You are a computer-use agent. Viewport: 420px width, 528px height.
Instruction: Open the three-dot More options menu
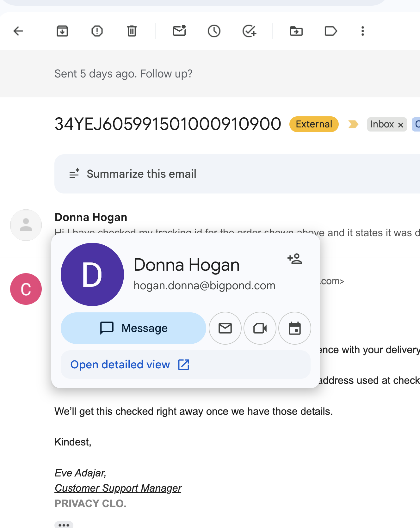coord(363,31)
